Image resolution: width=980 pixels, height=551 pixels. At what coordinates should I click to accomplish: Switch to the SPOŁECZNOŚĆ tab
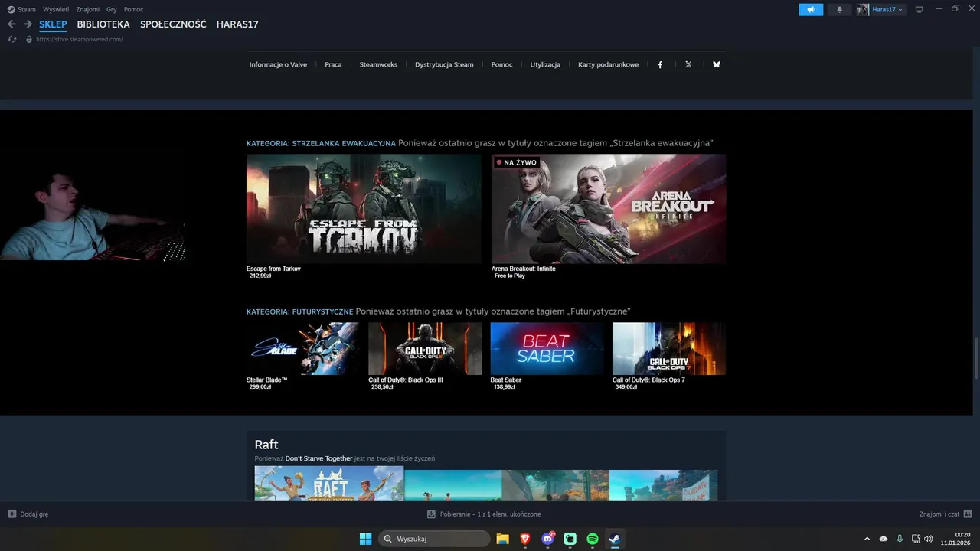[x=173, y=24]
